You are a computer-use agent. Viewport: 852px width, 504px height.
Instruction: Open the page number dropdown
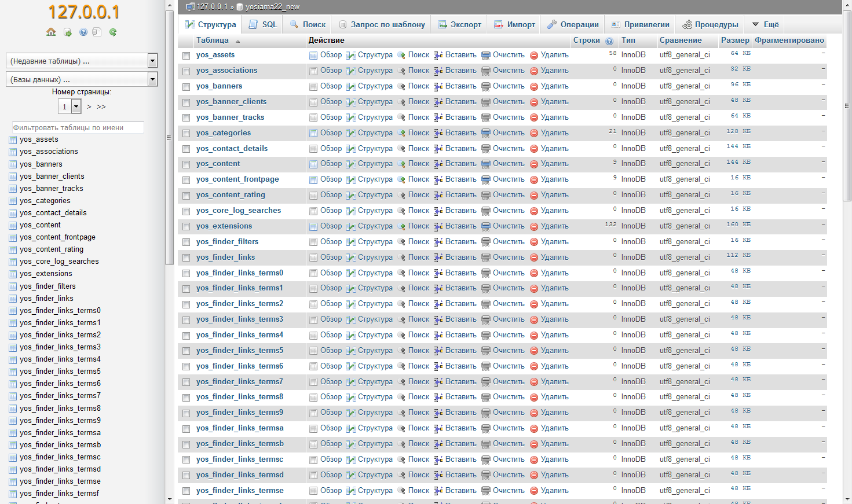point(70,106)
